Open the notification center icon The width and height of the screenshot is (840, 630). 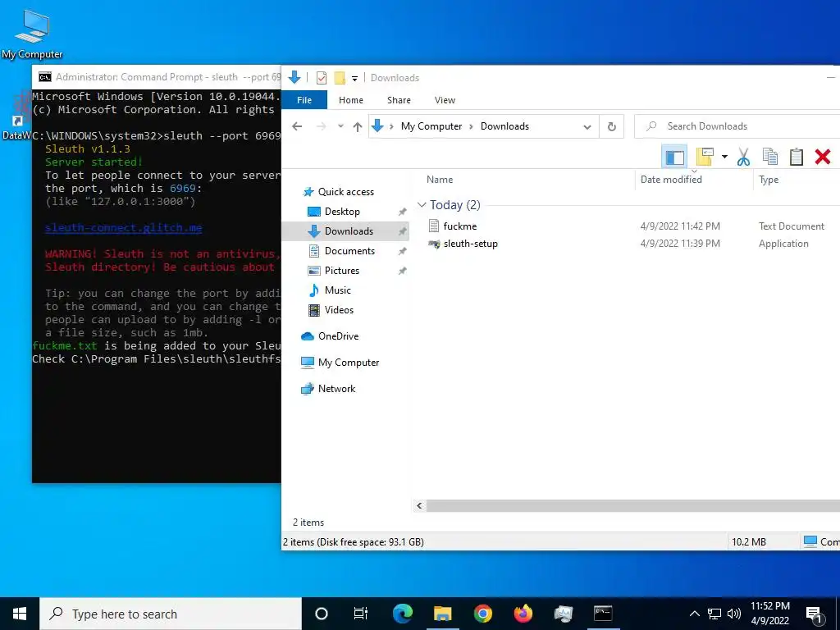[x=814, y=615]
